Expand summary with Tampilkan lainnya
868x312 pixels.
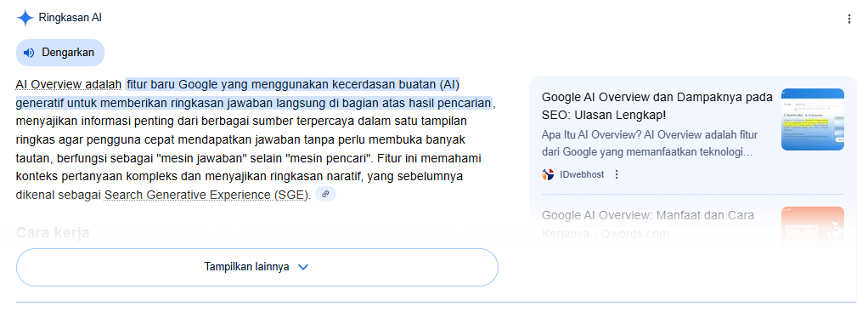coord(257,267)
